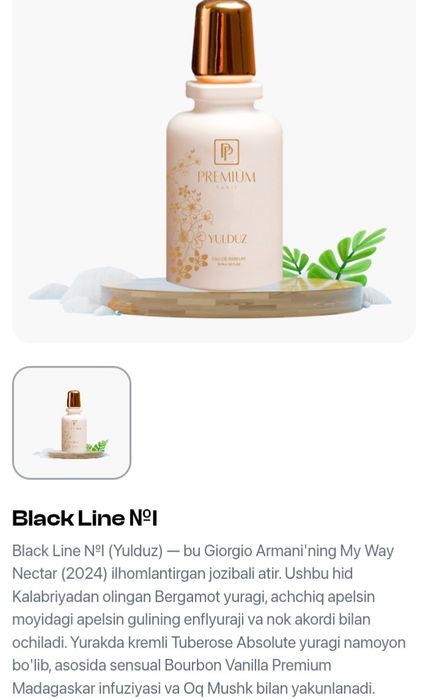
Task: Click the Black Line №1 heading
Action: click(85, 518)
